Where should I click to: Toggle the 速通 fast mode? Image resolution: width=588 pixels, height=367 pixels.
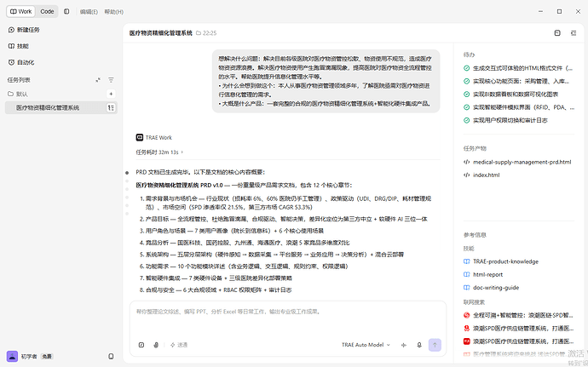[x=179, y=345]
